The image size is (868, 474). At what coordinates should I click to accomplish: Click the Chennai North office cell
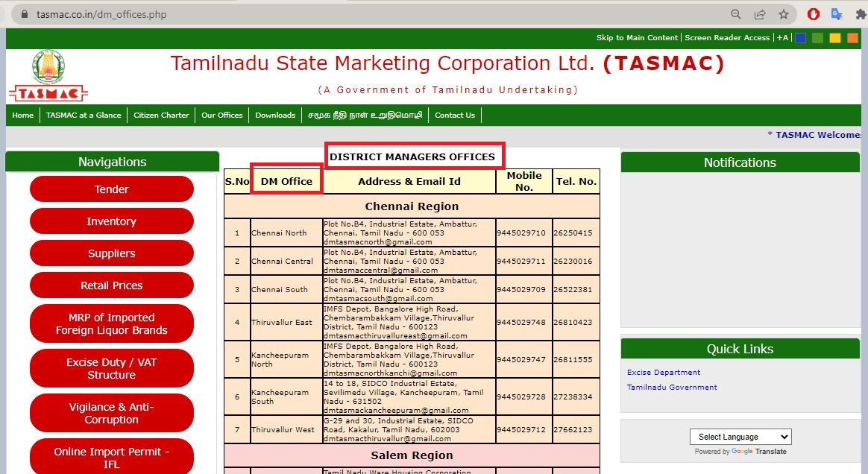286,233
